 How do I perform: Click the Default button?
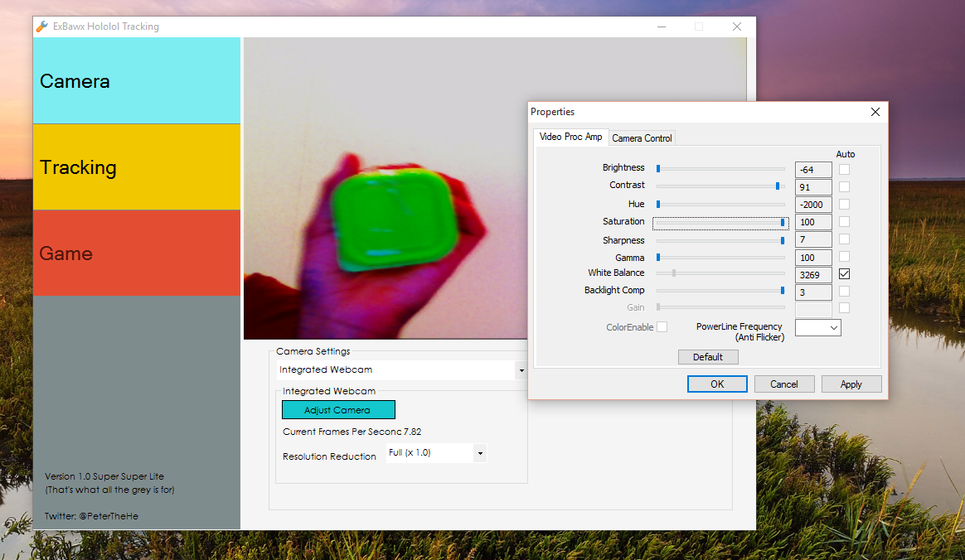[708, 356]
